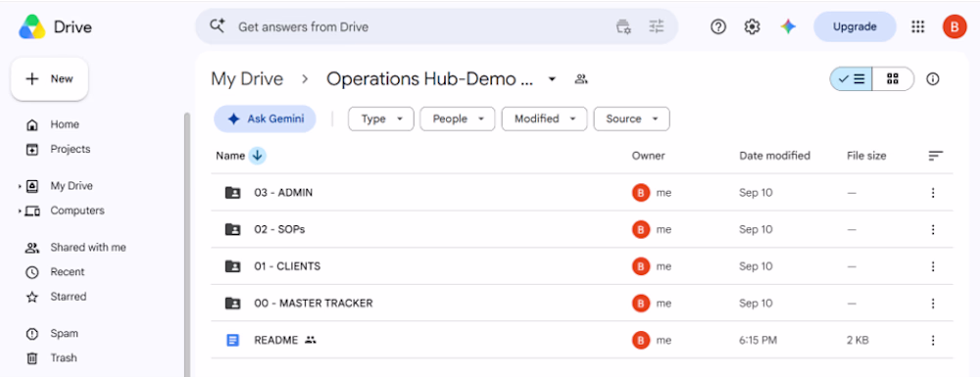The width and height of the screenshot is (980, 377).
Task: Click the Operations Hub-Demo breadcrumb title
Action: click(430, 79)
